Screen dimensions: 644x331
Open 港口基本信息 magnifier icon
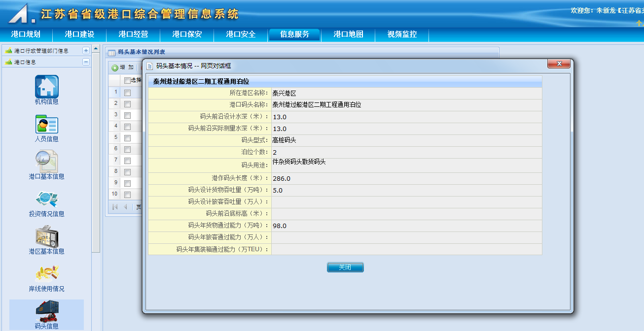[x=47, y=161]
